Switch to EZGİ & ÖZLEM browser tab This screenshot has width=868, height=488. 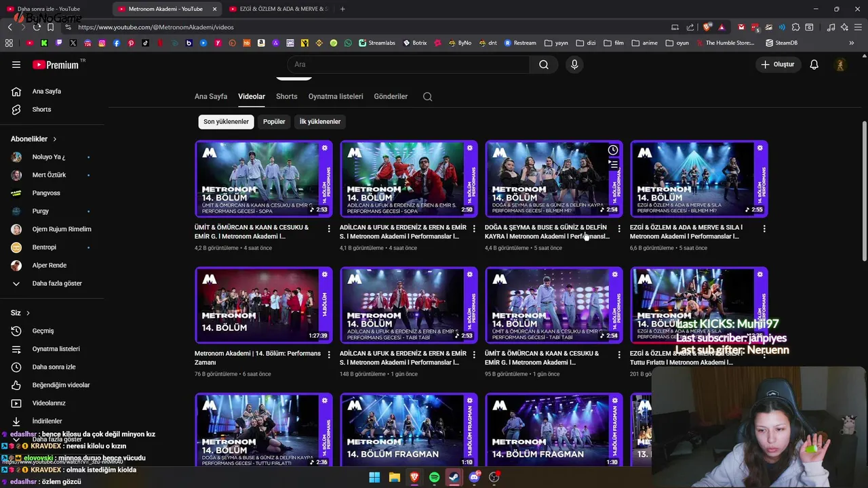click(278, 9)
